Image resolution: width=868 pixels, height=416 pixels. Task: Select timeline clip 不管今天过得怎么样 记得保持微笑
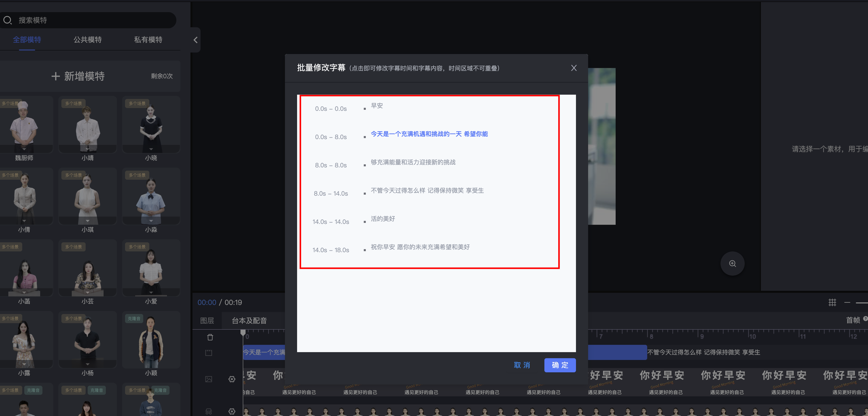(x=704, y=352)
